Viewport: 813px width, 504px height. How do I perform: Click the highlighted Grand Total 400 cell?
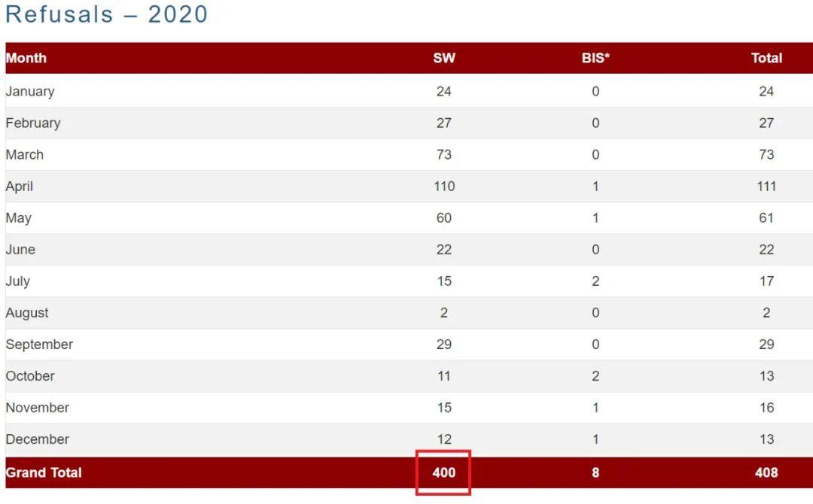(x=444, y=472)
